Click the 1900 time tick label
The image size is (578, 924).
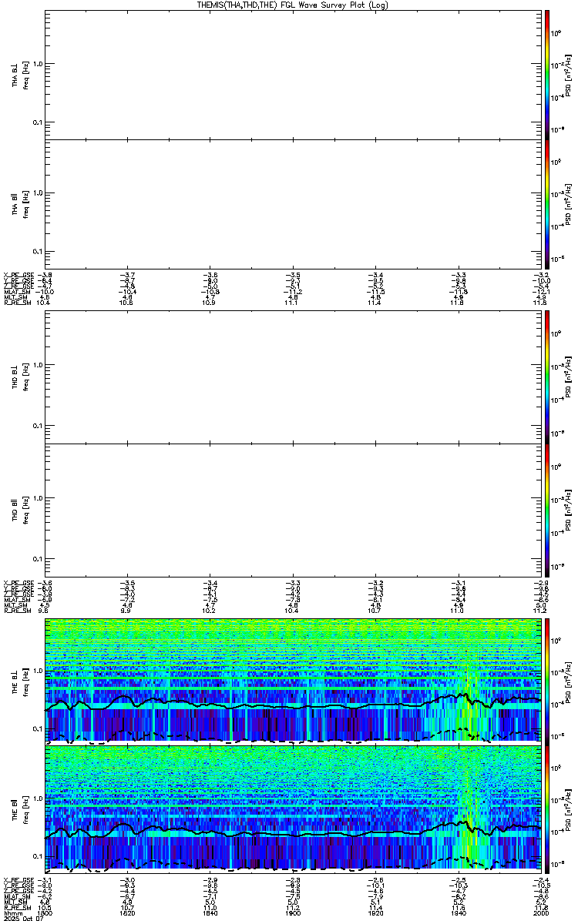(293, 913)
